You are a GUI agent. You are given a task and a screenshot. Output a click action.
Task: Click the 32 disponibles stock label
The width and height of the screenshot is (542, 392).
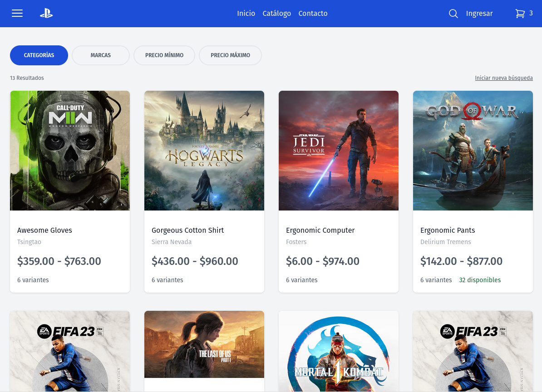pos(480,280)
